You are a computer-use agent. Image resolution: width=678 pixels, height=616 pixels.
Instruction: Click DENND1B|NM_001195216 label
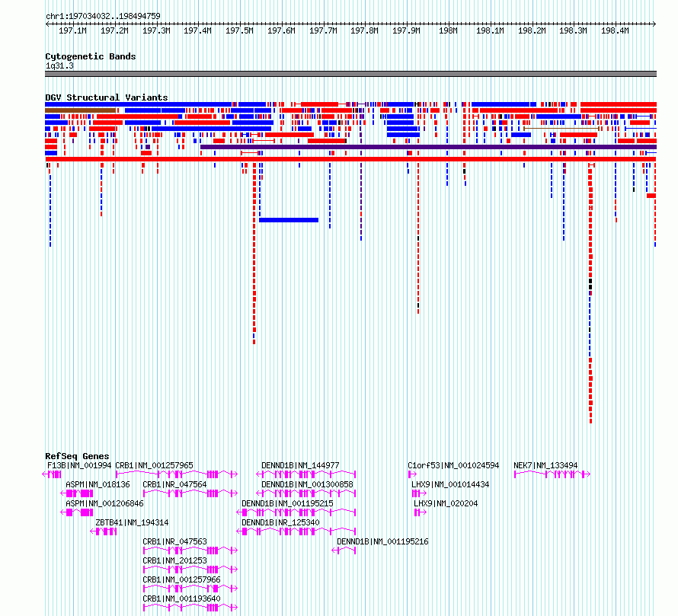tap(382, 541)
